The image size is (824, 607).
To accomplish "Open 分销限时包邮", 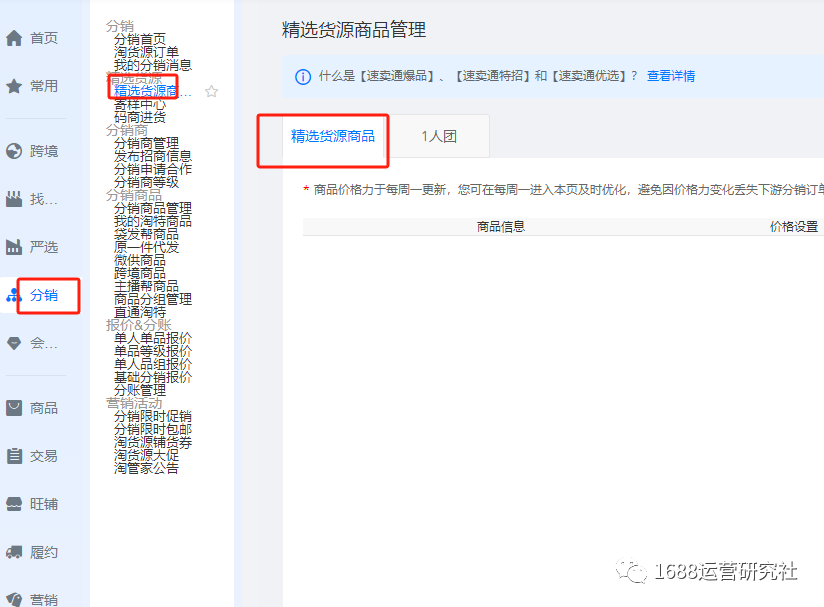I will coord(153,429).
